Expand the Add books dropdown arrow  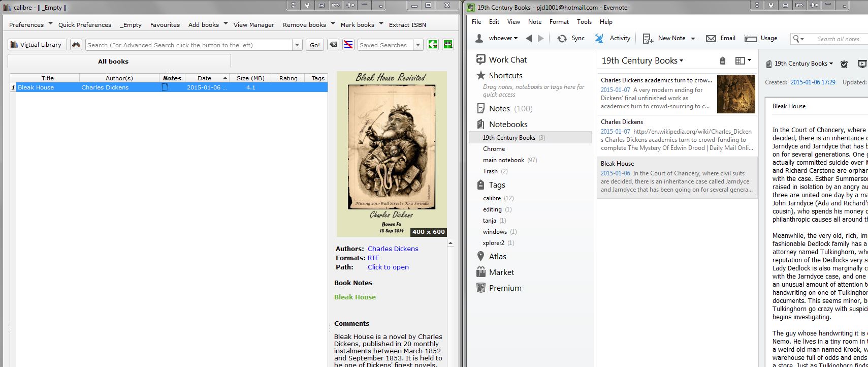(x=226, y=23)
